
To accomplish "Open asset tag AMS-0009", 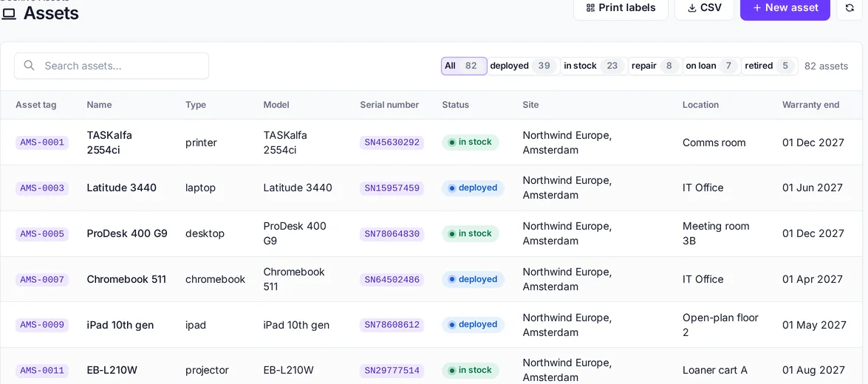I will point(42,325).
